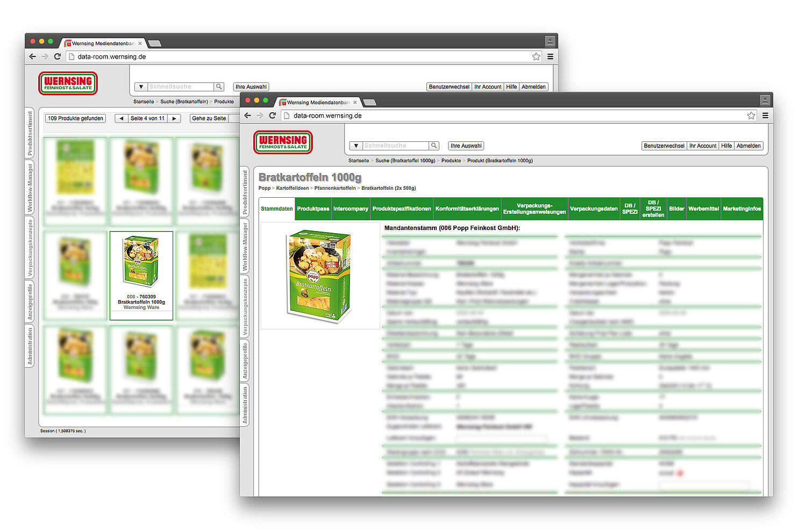Switch to the Intercompany tab
Image resolution: width=798 pixels, height=532 pixels.
(x=351, y=209)
